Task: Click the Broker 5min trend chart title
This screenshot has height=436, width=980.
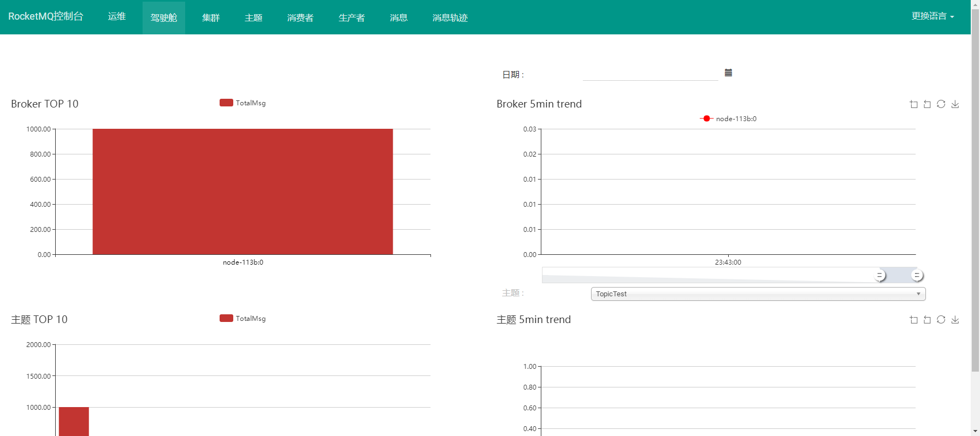Action: click(539, 104)
